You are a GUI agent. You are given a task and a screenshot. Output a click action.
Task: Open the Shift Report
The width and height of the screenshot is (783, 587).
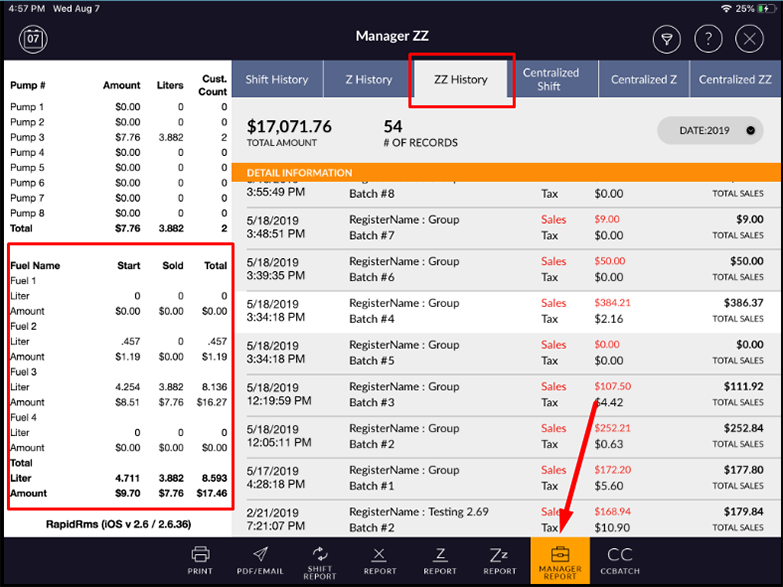click(319, 560)
